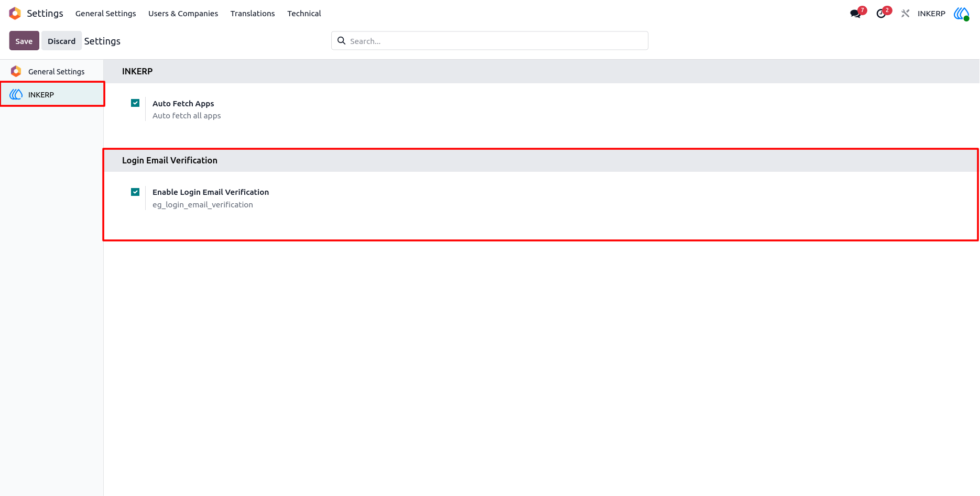The width and height of the screenshot is (980, 496).
Task: Open the Settings app logo icon
Action: (15, 13)
